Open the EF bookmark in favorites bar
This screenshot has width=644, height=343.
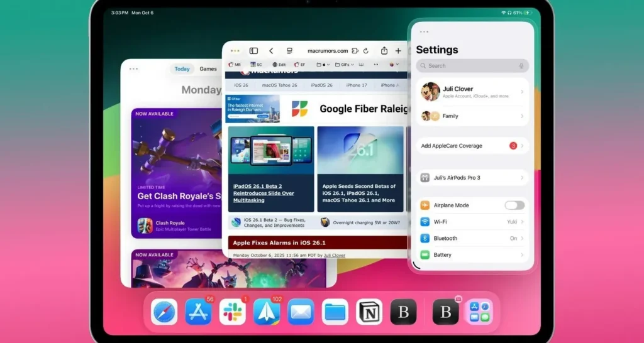pyautogui.click(x=300, y=65)
